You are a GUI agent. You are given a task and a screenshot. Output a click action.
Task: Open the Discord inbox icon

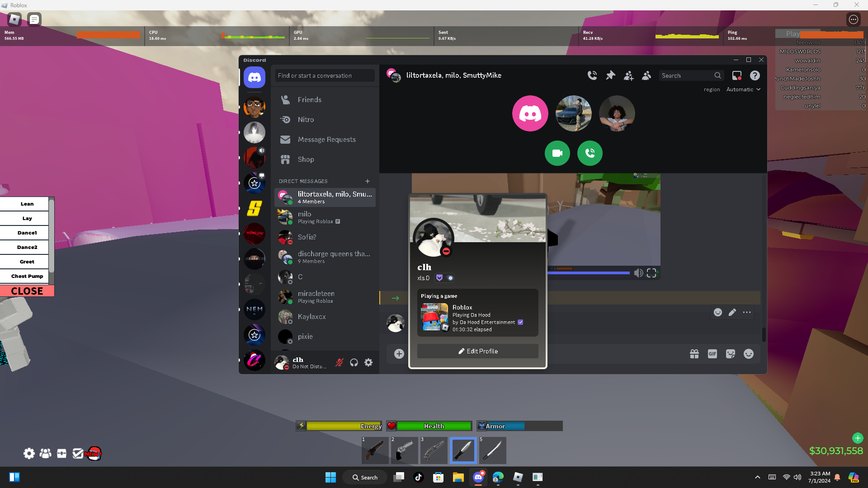click(x=737, y=75)
